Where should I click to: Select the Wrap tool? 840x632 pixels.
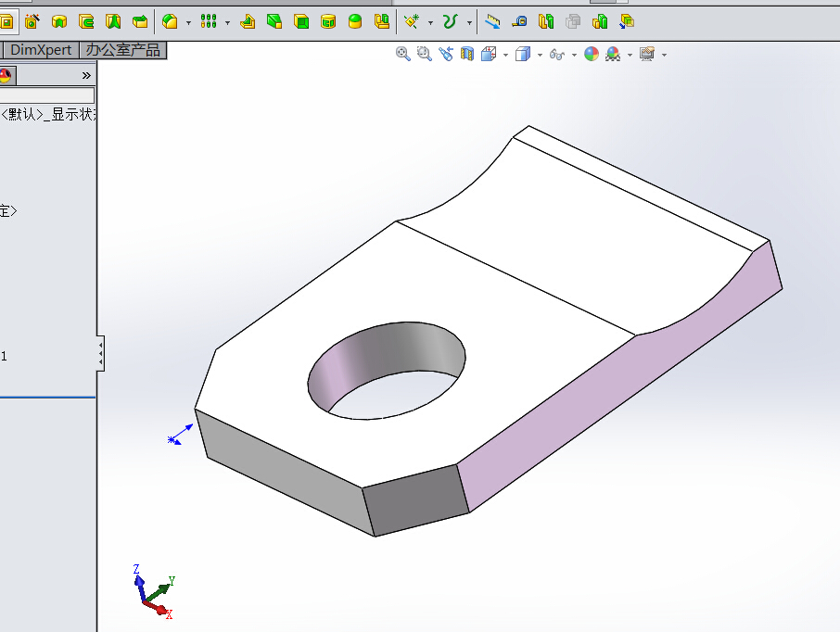[x=328, y=21]
